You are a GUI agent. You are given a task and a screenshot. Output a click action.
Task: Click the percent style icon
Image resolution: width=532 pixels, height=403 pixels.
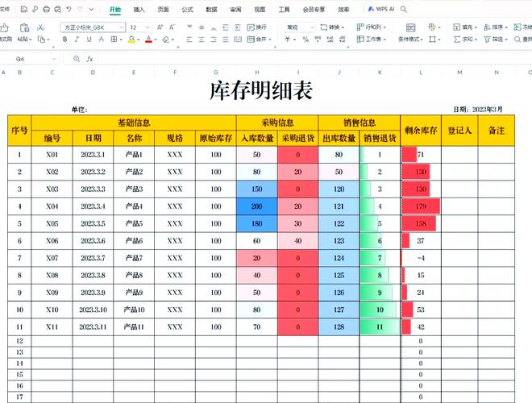pos(305,39)
